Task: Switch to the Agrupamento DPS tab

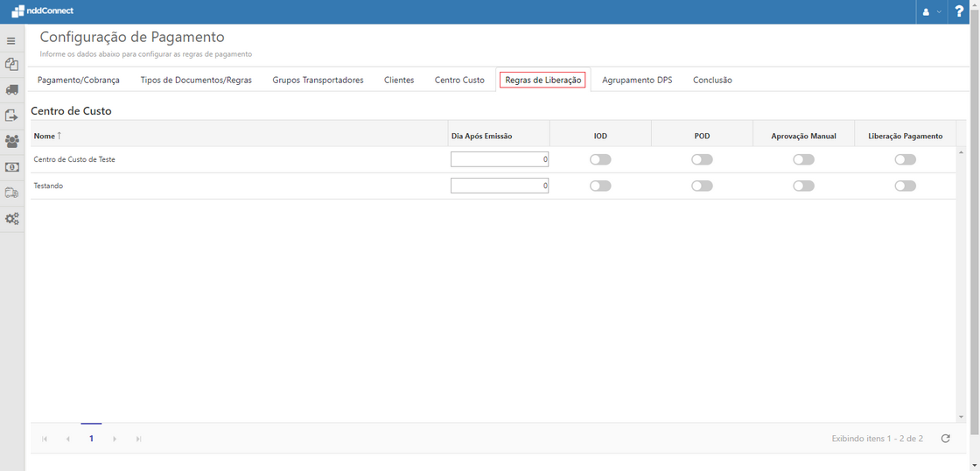Action: tap(637, 80)
